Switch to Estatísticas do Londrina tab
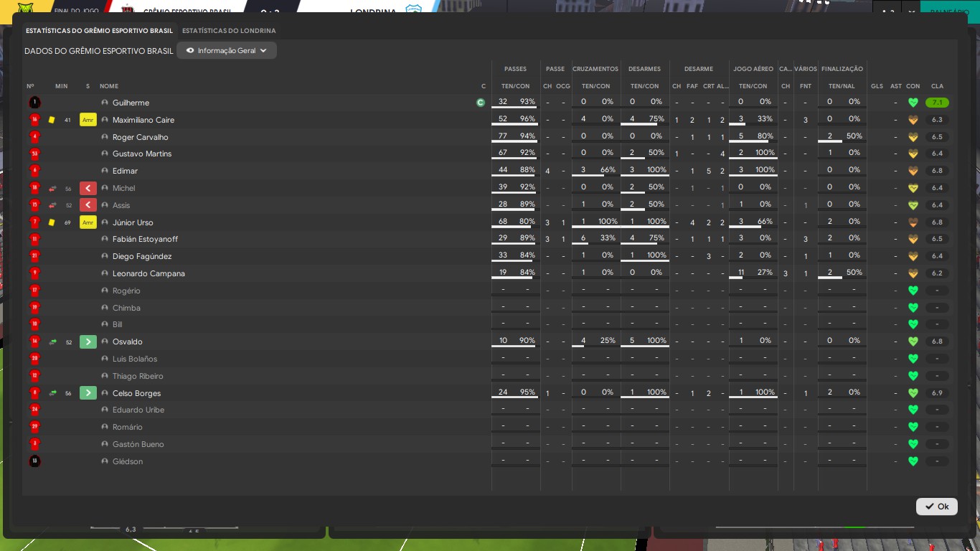Image resolution: width=980 pixels, height=551 pixels. point(229,31)
